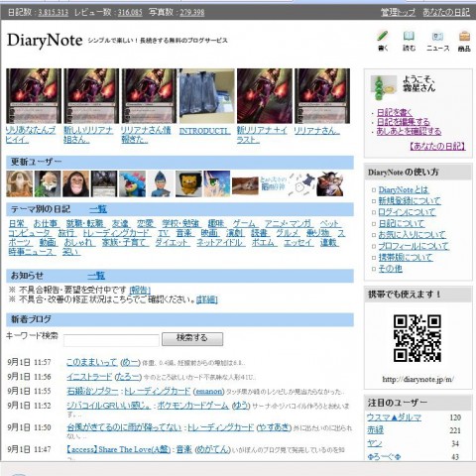Select the トレーディングカード theme link in theme list
476x476 pixels.
click(117, 233)
